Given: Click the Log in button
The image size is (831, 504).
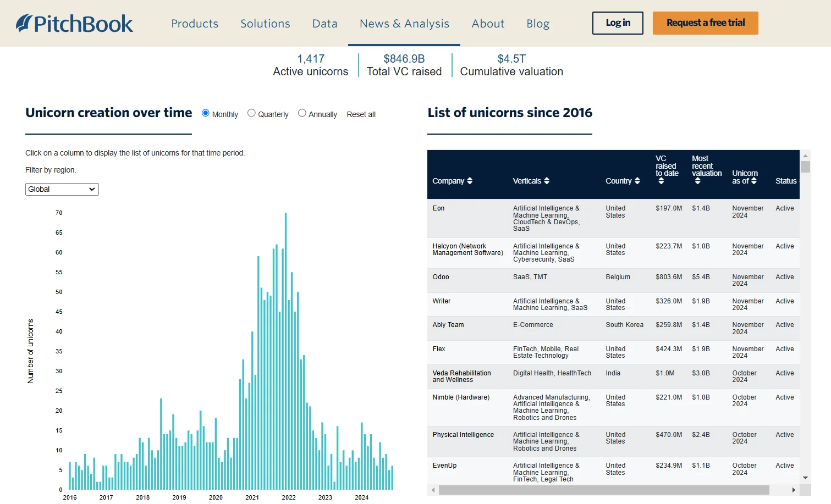Looking at the screenshot, I should point(618,23).
